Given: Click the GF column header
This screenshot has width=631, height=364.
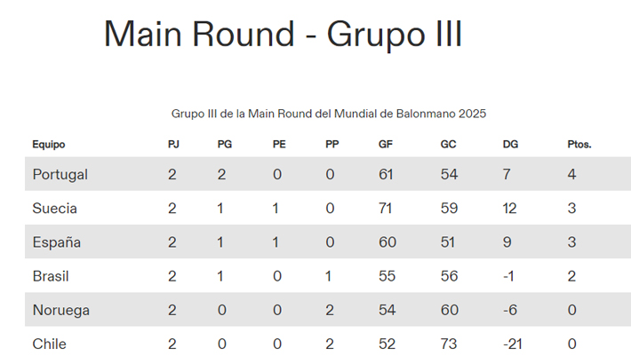Looking at the screenshot, I should coord(385,145).
